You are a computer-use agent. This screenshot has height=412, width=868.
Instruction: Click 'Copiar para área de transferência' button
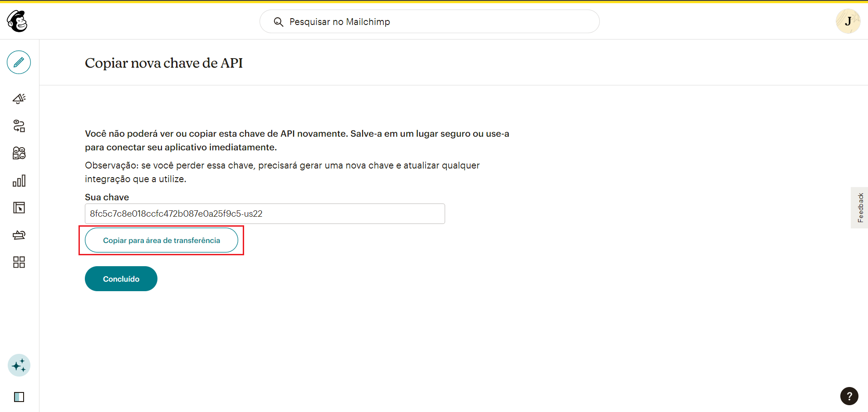tap(162, 240)
